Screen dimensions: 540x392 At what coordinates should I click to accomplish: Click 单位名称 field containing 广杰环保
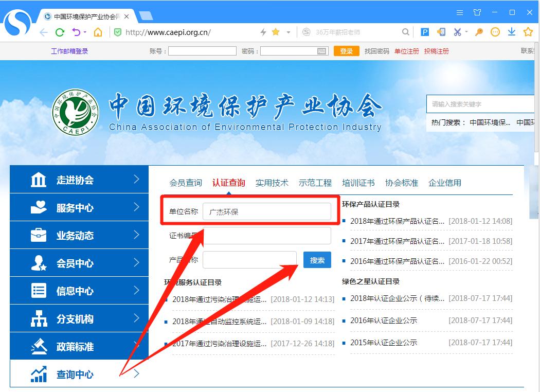267,211
